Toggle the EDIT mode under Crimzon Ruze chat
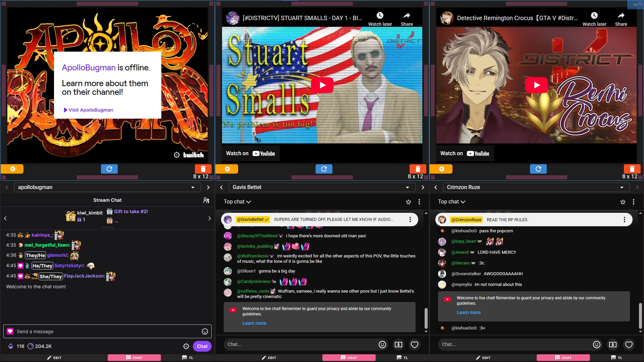This screenshot has width=644, height=362. [483, 358]
